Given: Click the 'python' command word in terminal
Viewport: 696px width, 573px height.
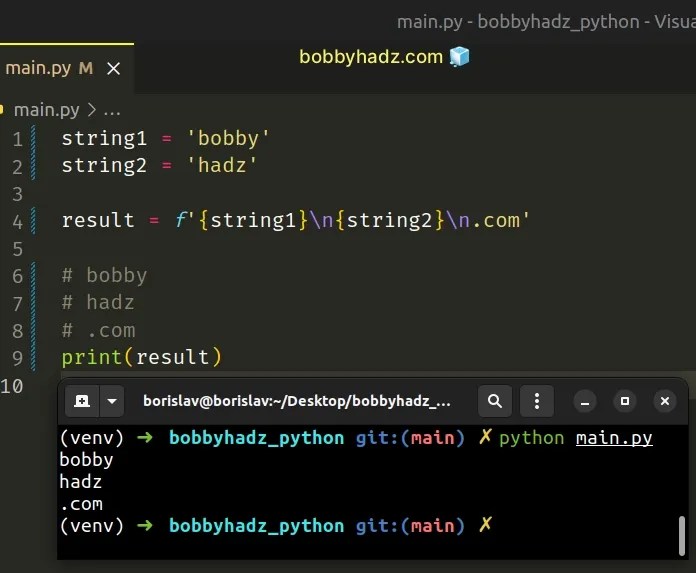Looking at the screenshot, I should [531, 439].
